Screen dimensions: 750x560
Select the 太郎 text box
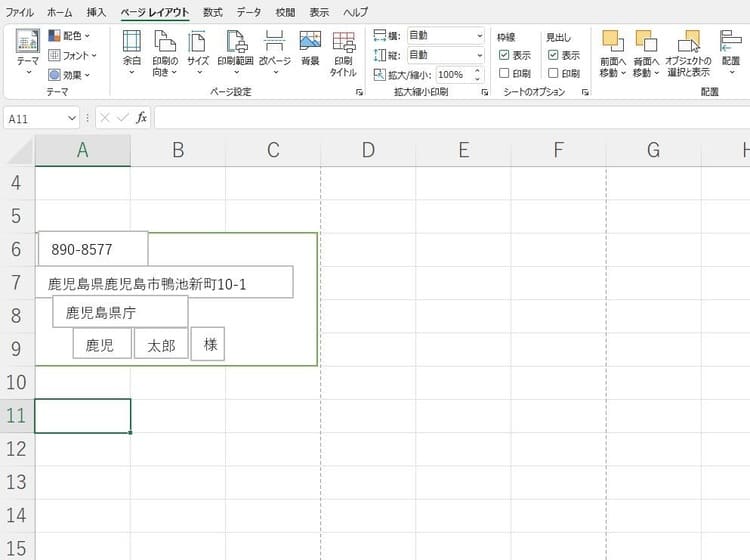coord(161,343)
